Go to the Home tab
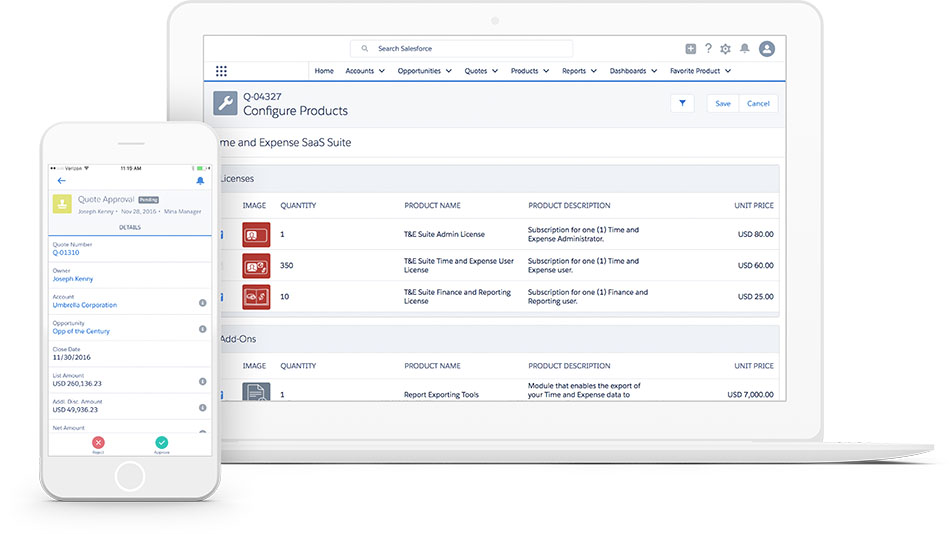 [324, 71]
